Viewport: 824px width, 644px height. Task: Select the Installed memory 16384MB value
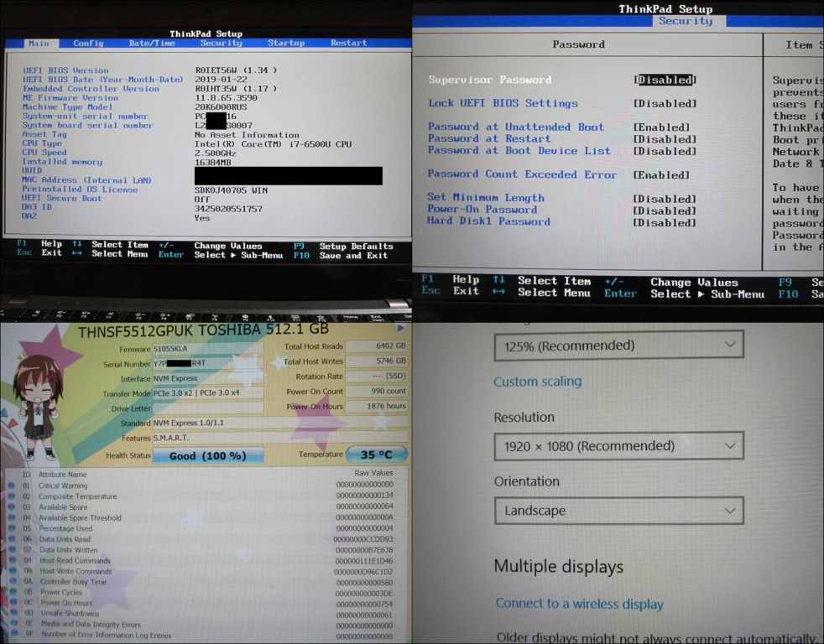(213, 163)
